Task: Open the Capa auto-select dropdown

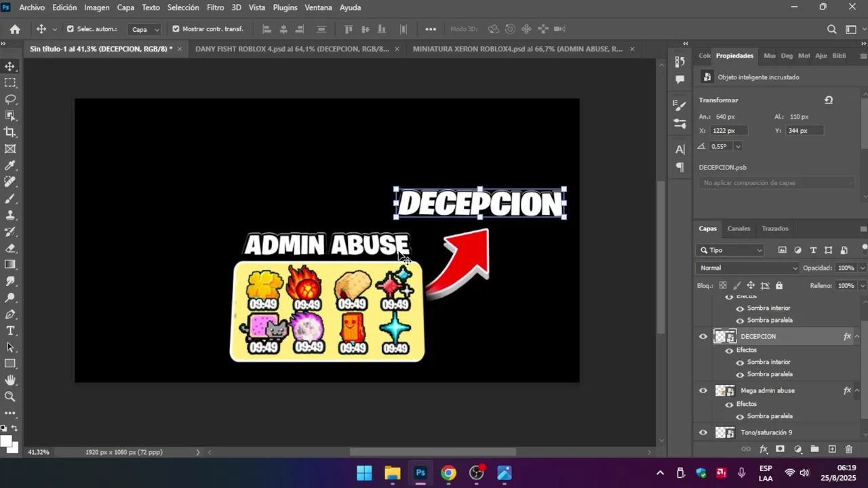Action: [x=145, y=29]
